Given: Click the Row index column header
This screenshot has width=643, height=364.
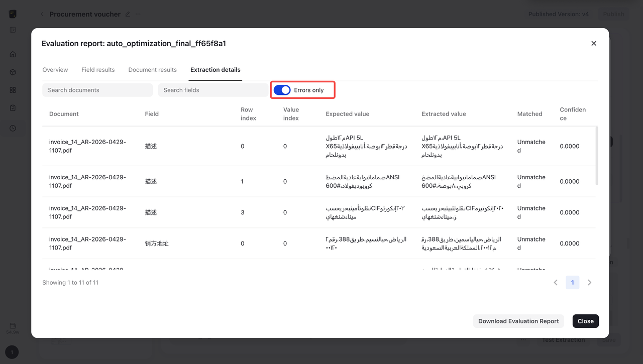Looking at the screenshot, I should pyautogui.click(x=249, y=114).
